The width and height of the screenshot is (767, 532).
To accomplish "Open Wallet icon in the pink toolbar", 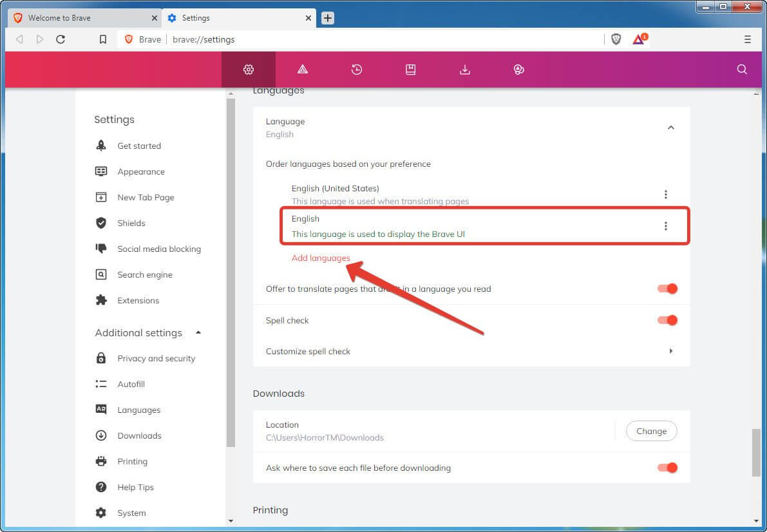I will 519,70.
